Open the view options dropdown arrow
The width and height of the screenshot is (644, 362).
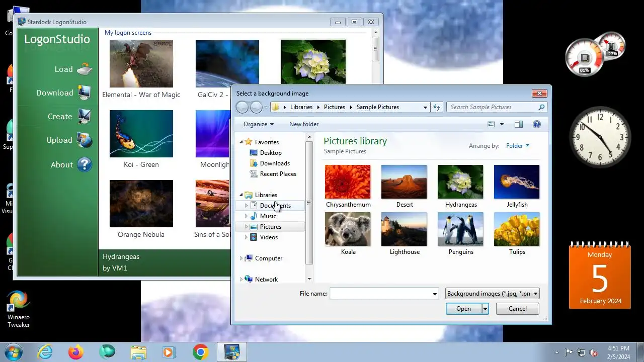click(x=502, y=124)
